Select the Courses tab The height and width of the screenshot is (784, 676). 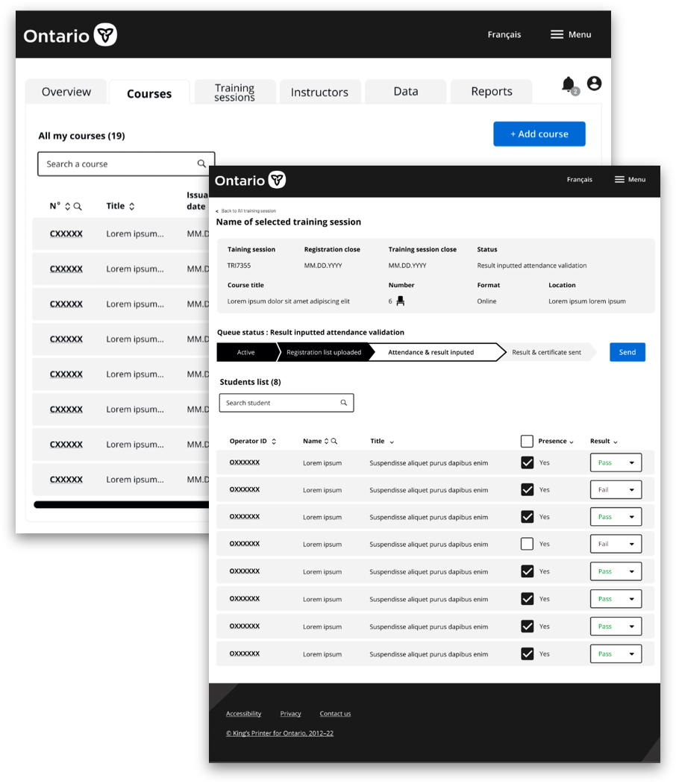(x=149, y=93)
